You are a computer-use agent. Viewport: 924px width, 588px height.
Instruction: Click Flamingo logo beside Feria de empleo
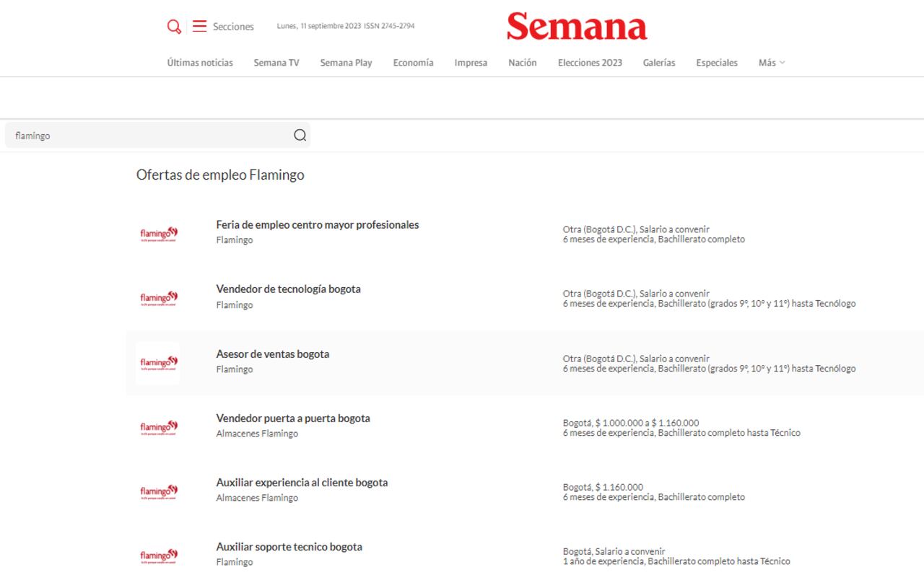pyautogui.click(x=158, y=233)
